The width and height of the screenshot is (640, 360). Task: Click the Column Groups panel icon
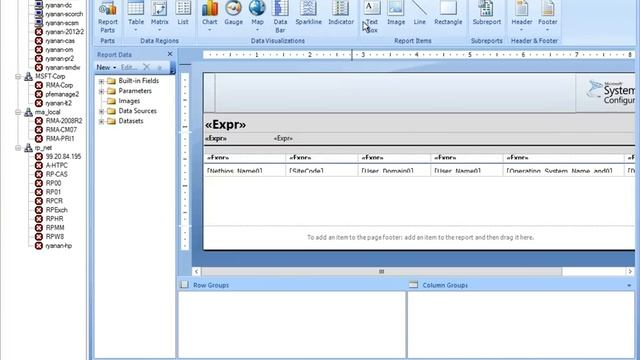pyautogui.click(x=413, y=285)
